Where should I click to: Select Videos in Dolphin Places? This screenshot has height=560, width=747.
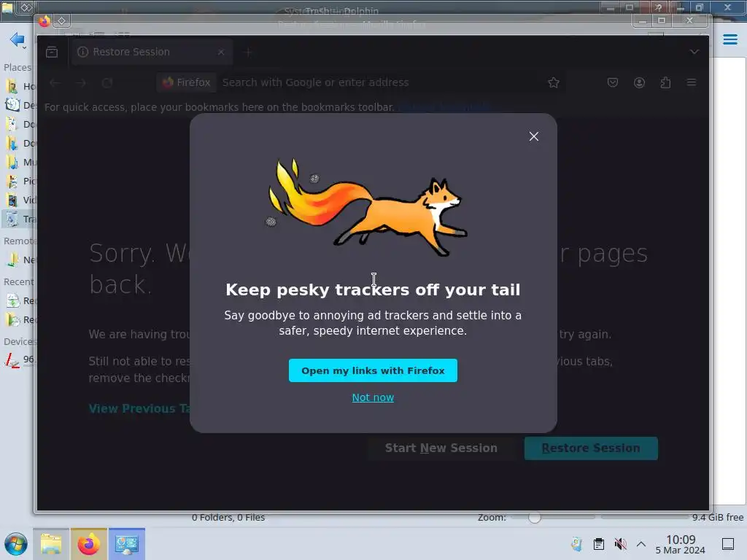[19, 201]
